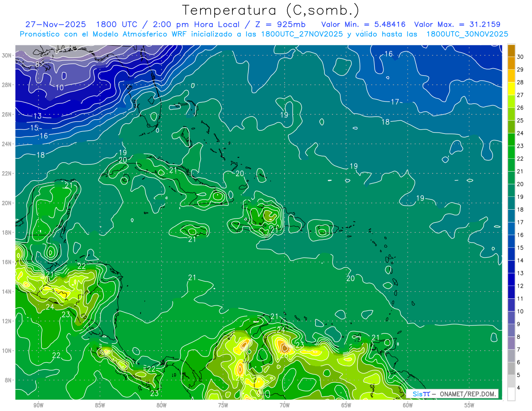This screenshot has width=532, height=411.
Task: Pick the green colorbar segment between 22 and 23
Action: click(511, 152)
